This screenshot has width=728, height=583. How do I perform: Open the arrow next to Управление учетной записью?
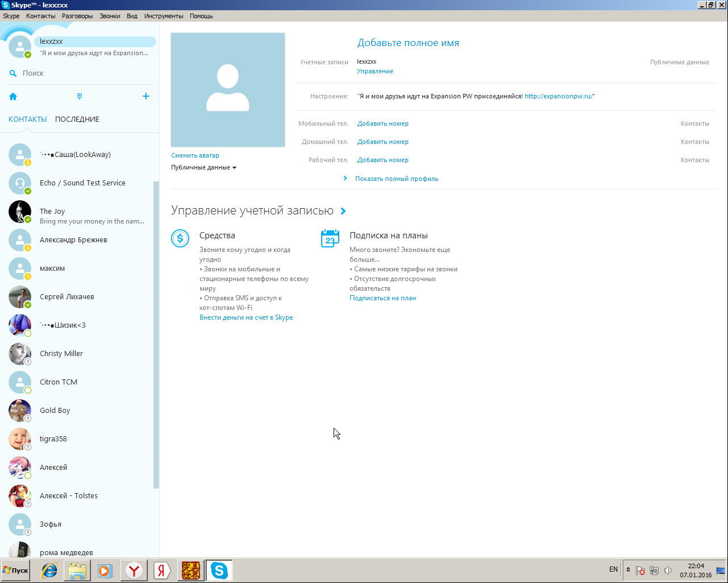(343, 211)
